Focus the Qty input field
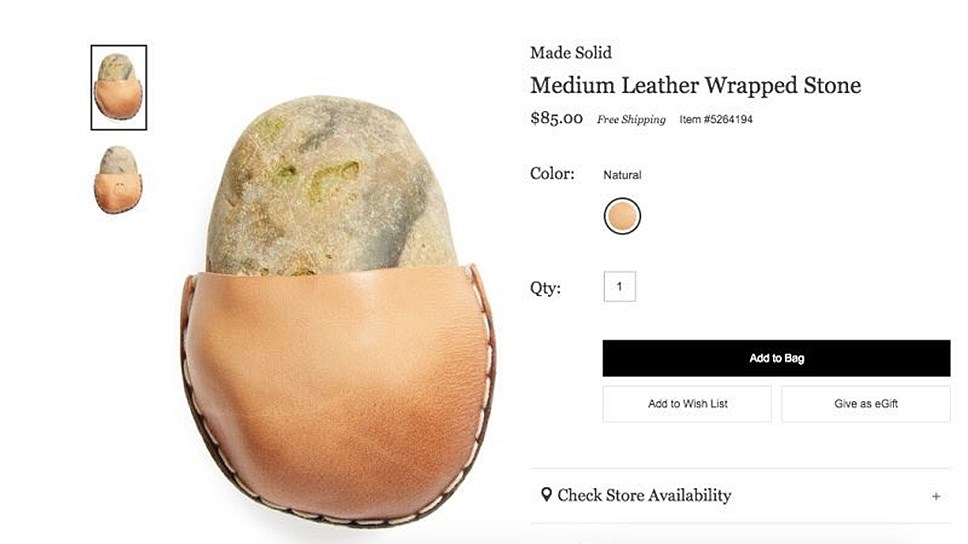 click(619, 287)
